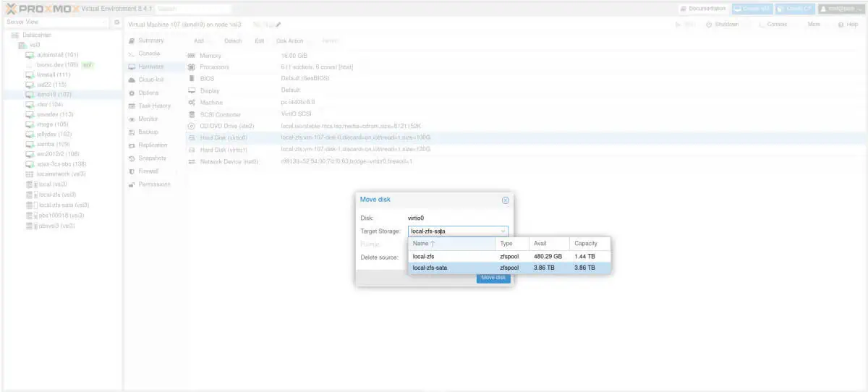Screen dimensions: 868x392
Task: Click the Network Device icon in hardware list
Action: coord(192,161)
